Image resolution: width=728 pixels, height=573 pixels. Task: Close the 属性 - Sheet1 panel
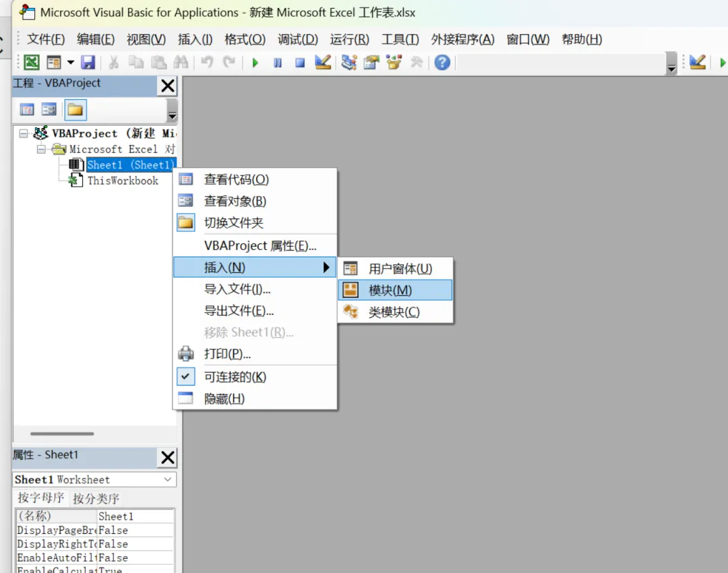pos(168,458)
